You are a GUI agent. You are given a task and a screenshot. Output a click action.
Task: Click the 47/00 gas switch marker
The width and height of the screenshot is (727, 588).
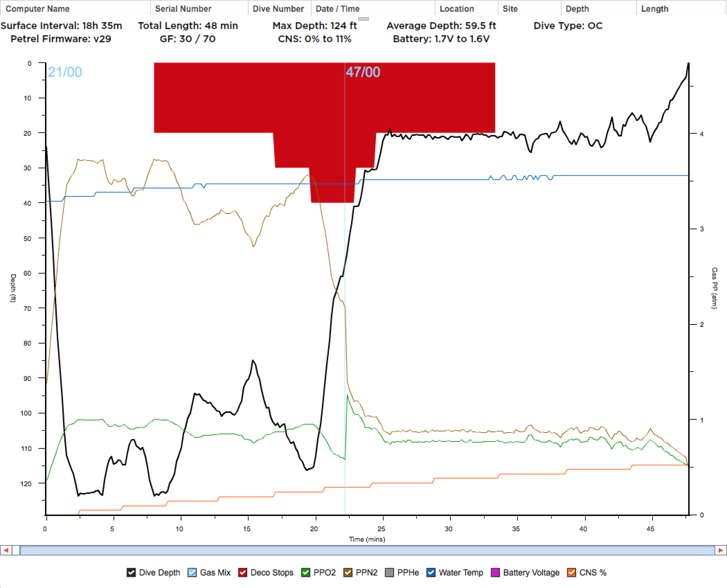(x=363, y=72)
